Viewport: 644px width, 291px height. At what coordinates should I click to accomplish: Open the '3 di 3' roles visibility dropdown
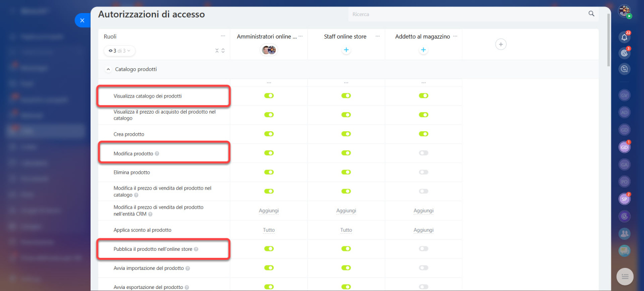tap(120, 51)
